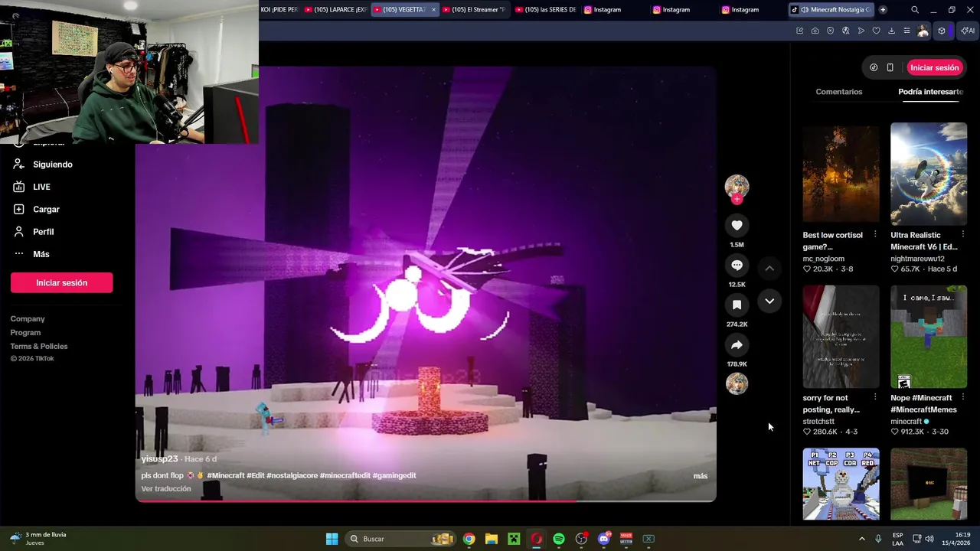Viewport: 980px width, 551px height.
Task: Click the heart bookmarks icon in the browser toolbar
Action: 876,31
